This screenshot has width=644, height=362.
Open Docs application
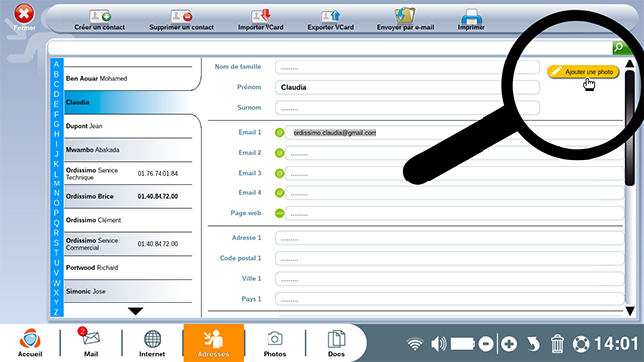pos(336,343)
